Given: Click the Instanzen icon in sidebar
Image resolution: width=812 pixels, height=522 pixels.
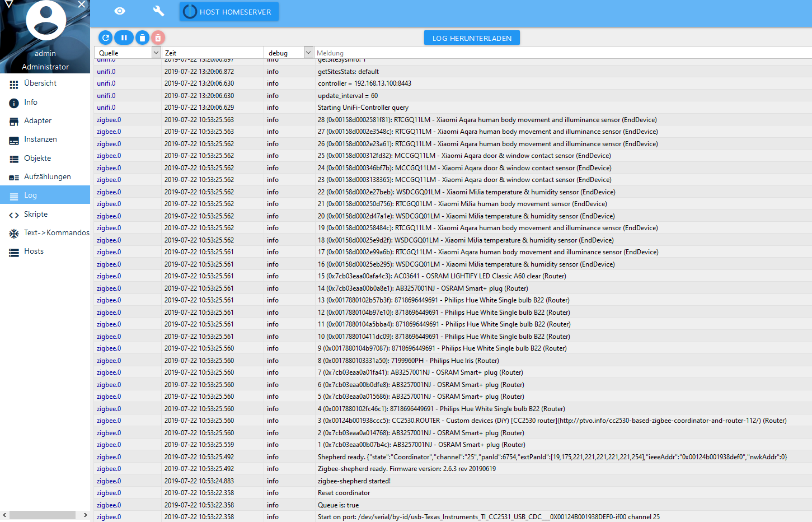Looking at the screenshot, I should tap(14, 140).
